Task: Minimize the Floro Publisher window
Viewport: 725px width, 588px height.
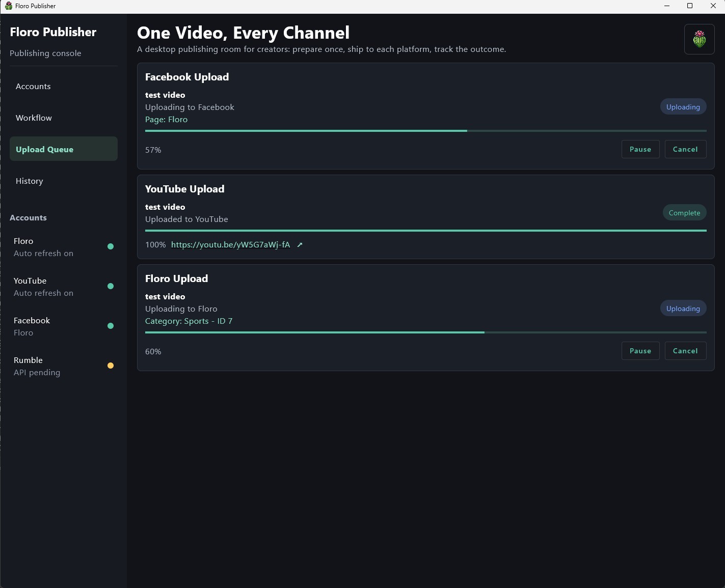Action: 667,6
